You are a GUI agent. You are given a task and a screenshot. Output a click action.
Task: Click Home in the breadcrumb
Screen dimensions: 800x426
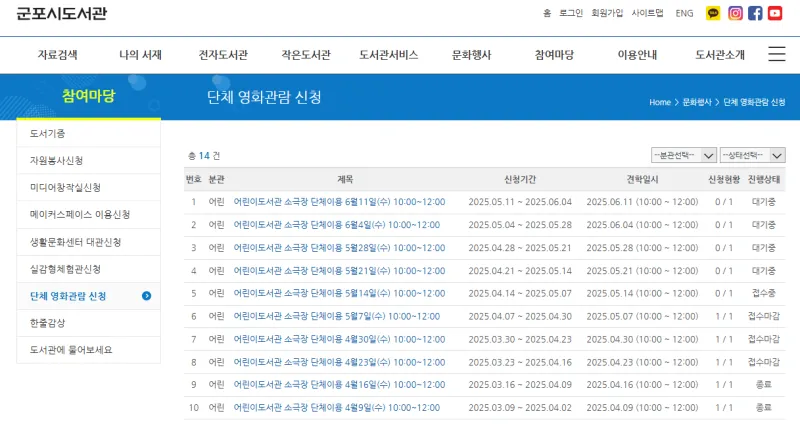(x=659, y=103)
